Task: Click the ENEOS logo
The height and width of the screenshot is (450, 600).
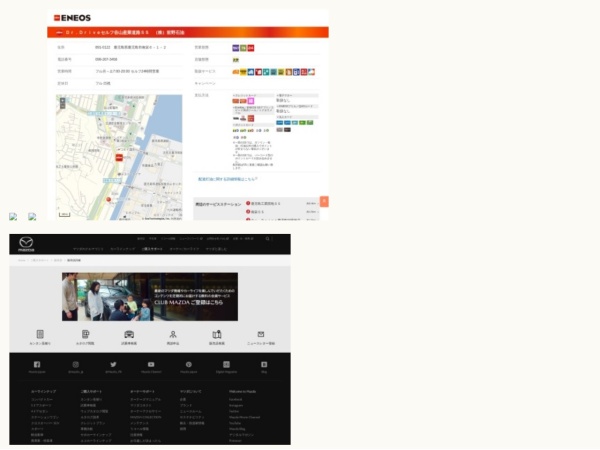Action: point(72,18)
